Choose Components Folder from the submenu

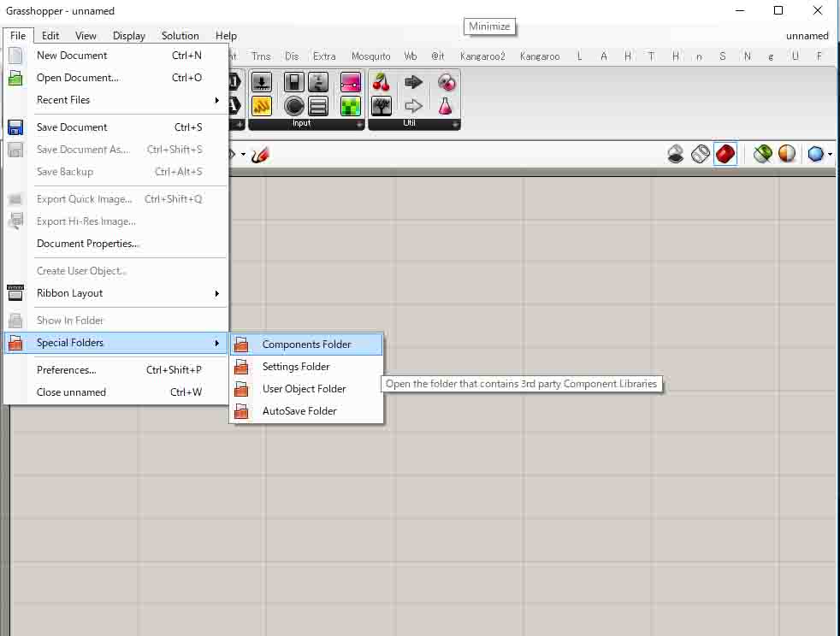tap(306, 344)
